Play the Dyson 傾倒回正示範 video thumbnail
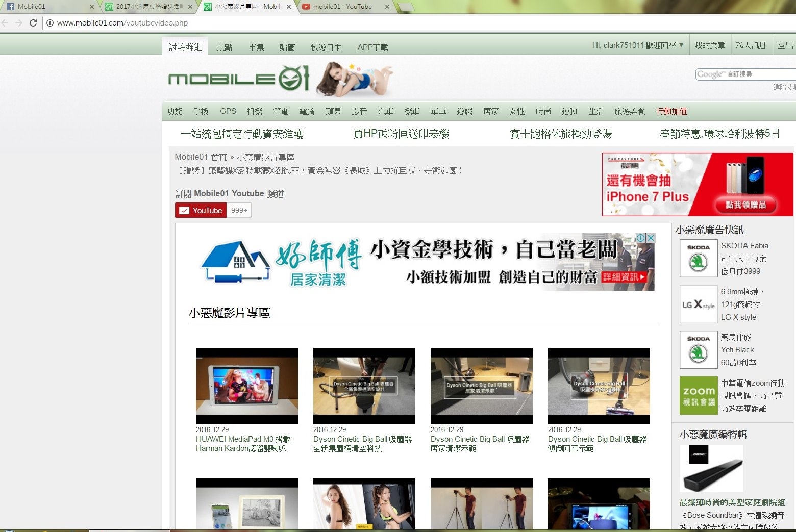The image size is (796, 532). click(x=599, y=386)
